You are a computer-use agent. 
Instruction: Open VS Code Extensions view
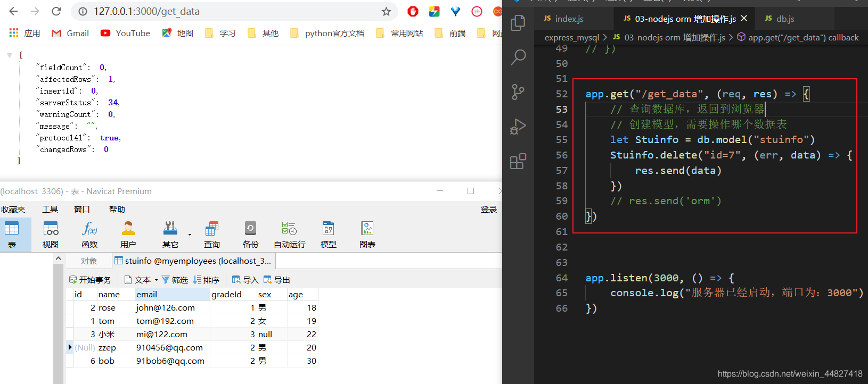pos(518,161)
